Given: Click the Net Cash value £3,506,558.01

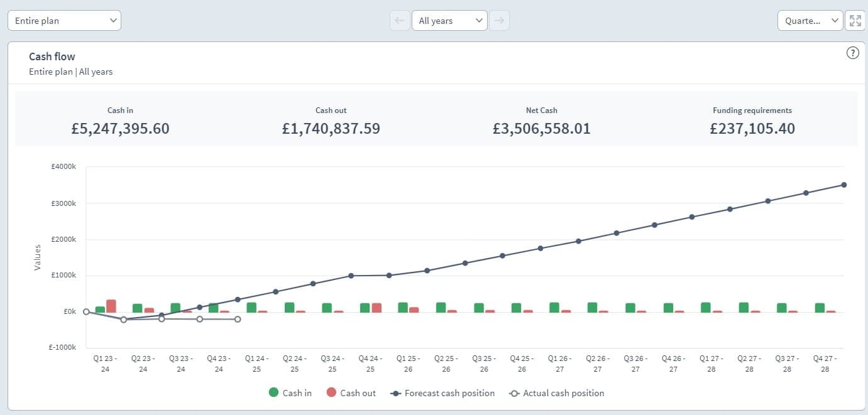Looking at the screenshot, I should [x=542, y=129].
